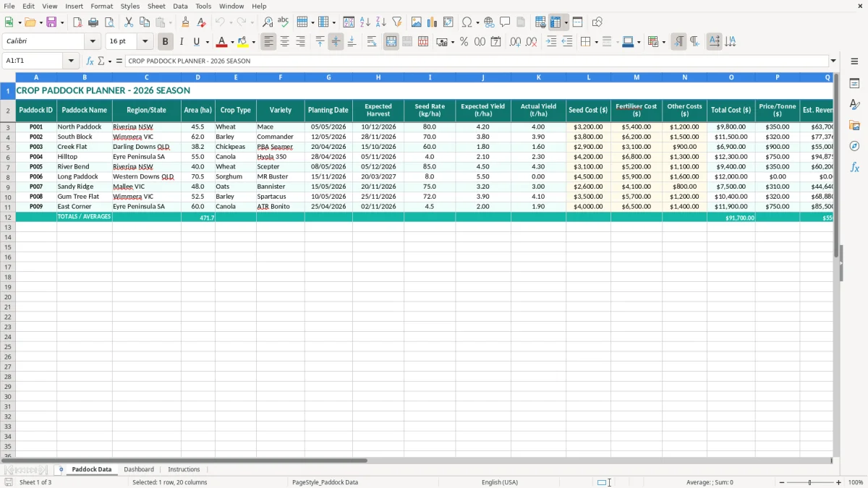Viewport: 868px width, 488px height.
Task: Open the Styles menu
Action: [x=130, y=6]
